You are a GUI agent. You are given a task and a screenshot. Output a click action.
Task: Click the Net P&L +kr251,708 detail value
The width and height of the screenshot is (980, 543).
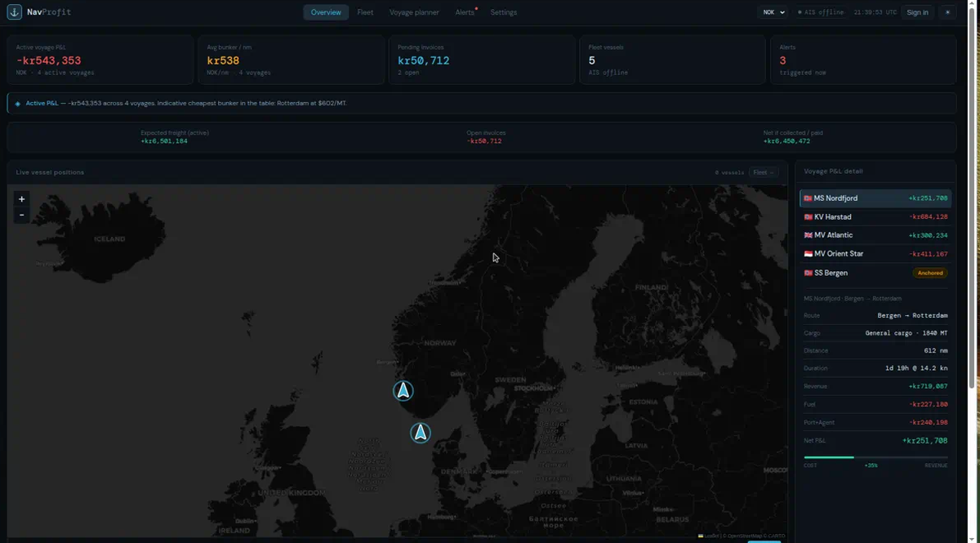(924, 440)
